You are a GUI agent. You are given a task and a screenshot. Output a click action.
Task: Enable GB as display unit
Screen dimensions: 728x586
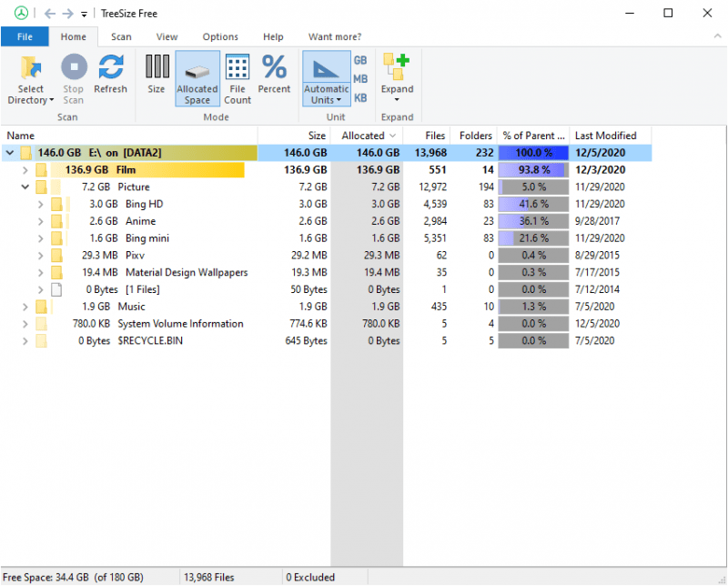(x=360, y=62)
